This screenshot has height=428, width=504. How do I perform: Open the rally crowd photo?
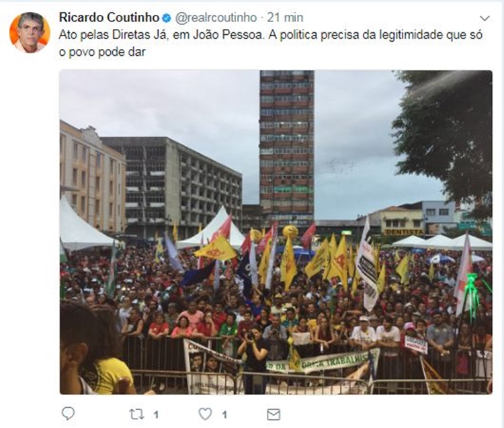coord(276,232)
